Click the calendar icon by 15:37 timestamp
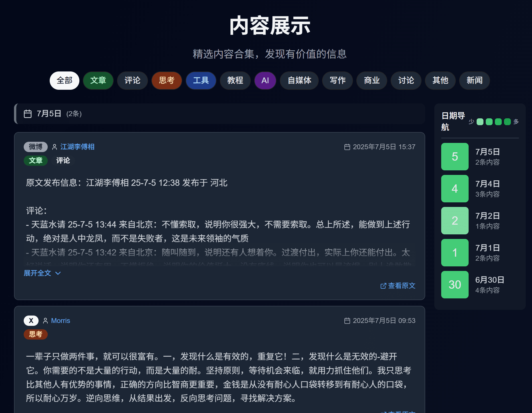 point(347,147)
